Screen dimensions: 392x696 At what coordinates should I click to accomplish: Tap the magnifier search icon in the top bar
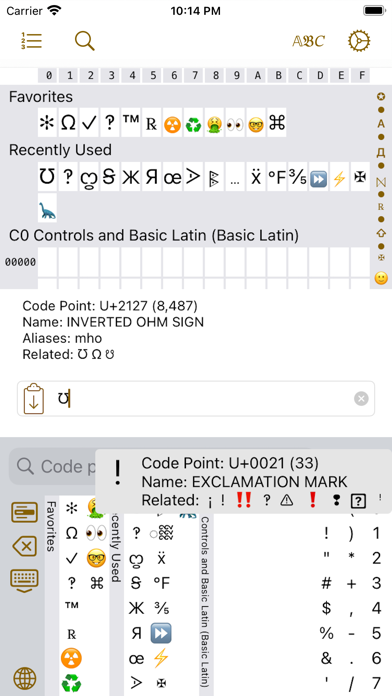click(84, 41)
